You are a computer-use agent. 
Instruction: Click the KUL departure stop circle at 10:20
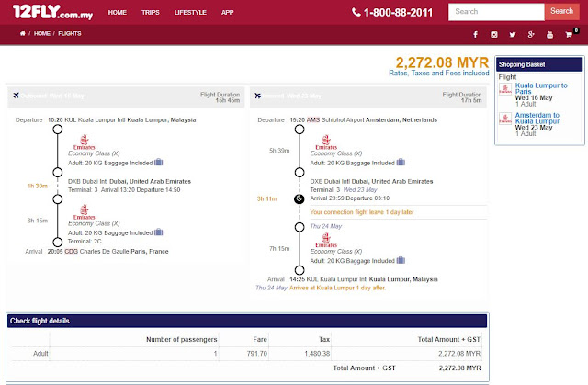pos(57,130)
